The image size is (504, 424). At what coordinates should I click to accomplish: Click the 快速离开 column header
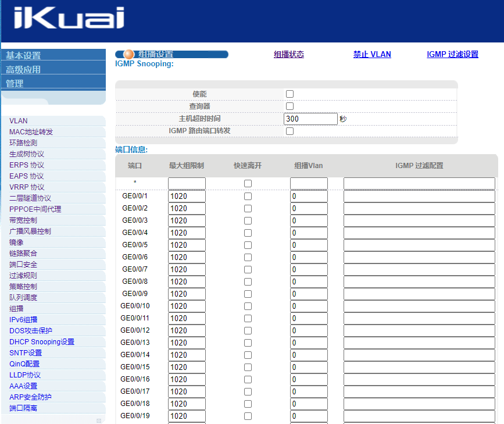(248, 166)
